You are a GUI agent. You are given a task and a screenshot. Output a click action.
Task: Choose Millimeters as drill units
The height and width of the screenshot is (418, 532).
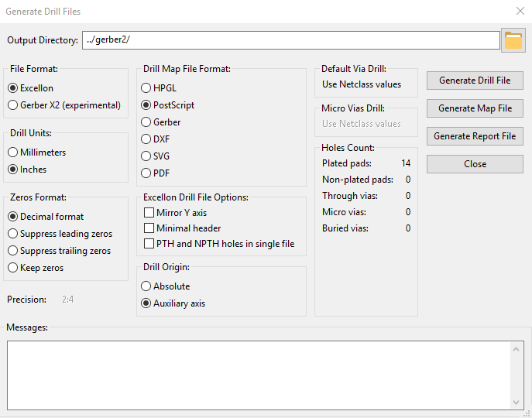(x=13, y=152)
